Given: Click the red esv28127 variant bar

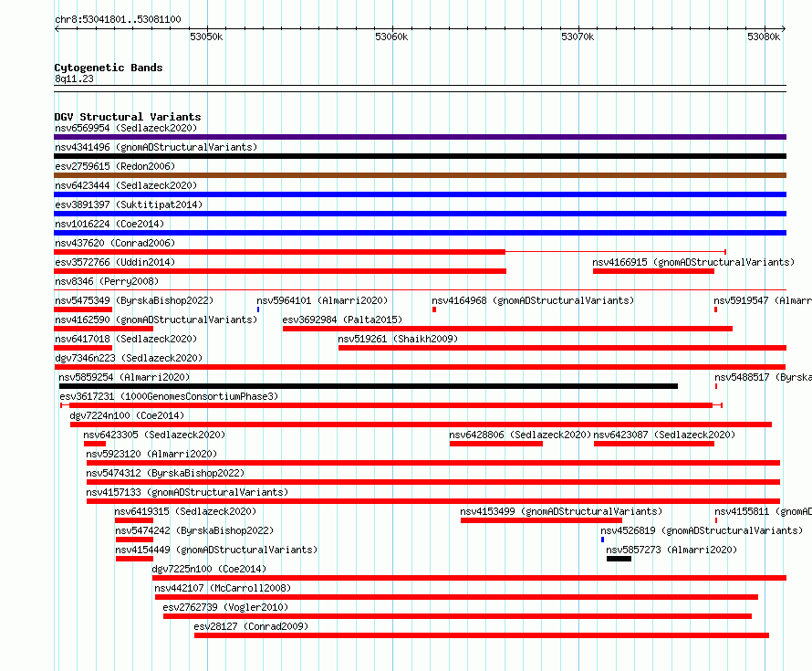Looking at the screenshot, I should [482, 635].
